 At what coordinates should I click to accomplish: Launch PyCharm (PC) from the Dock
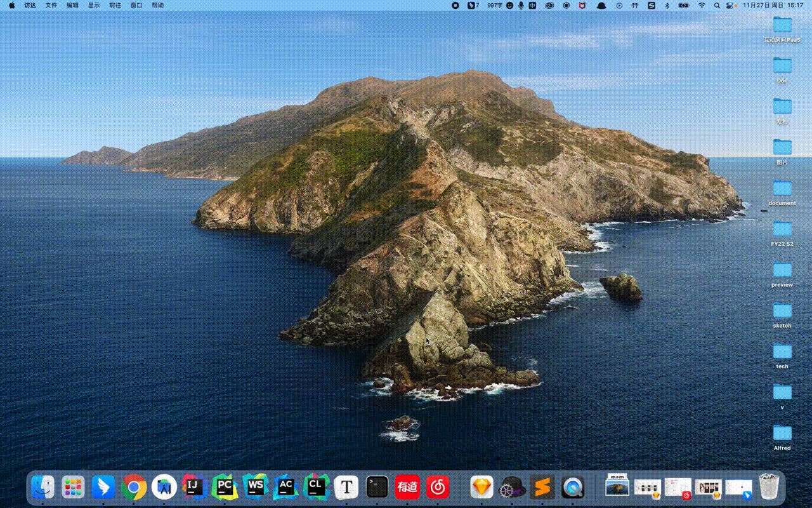(x=225, y=487)
